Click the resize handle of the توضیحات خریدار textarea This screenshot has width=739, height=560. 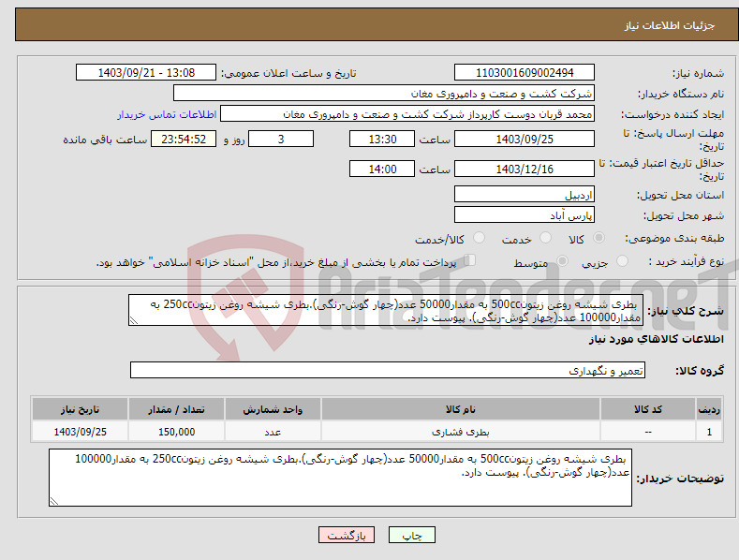coord(54,502)
